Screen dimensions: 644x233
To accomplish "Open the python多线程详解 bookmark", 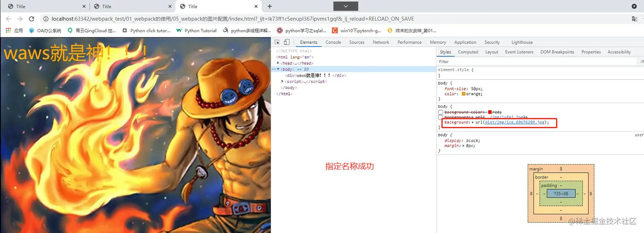I will click(x=247, y=31).
